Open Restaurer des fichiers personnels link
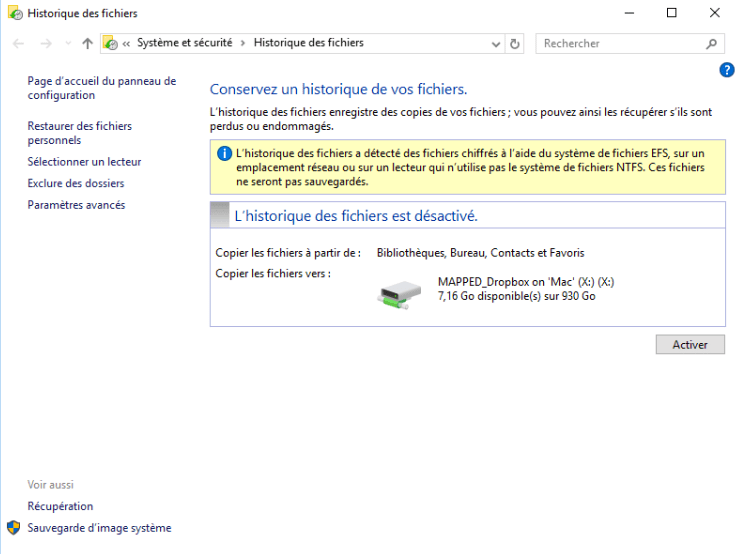This screenshot has height=554, width=736. 79,133
